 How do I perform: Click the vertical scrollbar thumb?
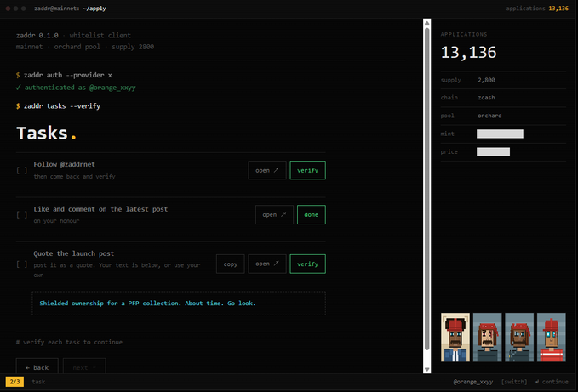click(426, 189)
